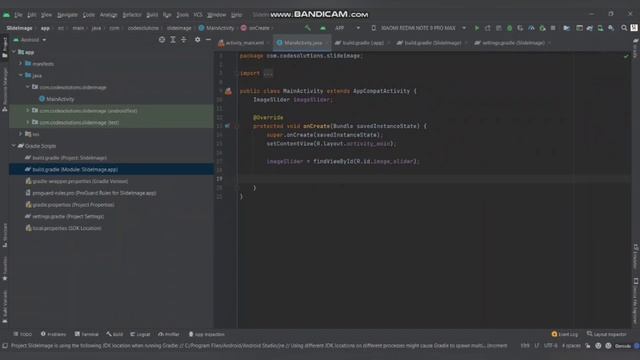Screen dimensions: 640x360
Task: Open the Android project view dropdown
Action: click(x=29, y=40)
